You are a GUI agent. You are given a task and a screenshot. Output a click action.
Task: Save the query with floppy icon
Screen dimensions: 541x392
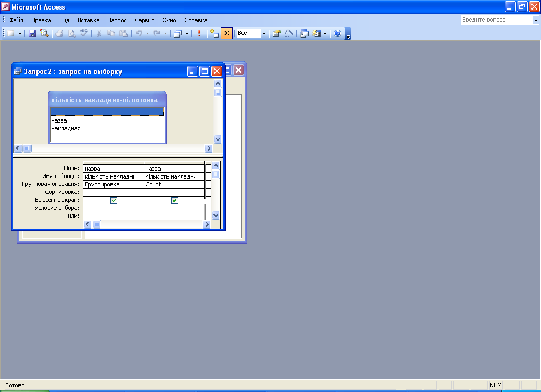click(x=32, y=33)
